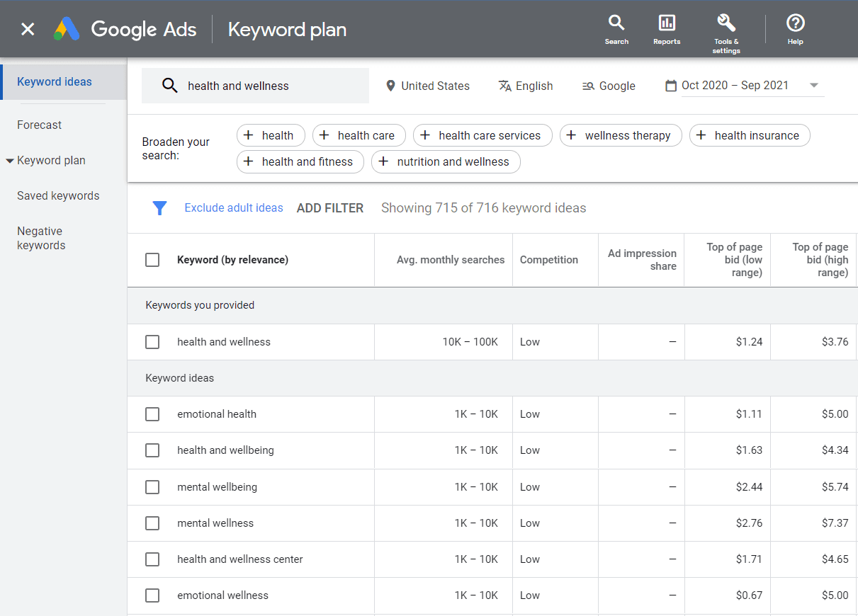Image resolution: width=858 pixels, height=616 pixels.
Task: Click the Search icon in the top toolbar
Action: pyautogui.click(x=616, y=28)
